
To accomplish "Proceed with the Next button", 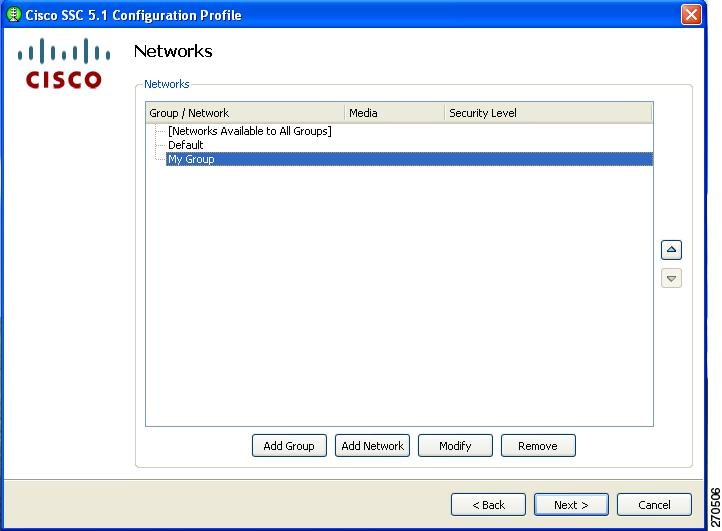I will (571, 505).
